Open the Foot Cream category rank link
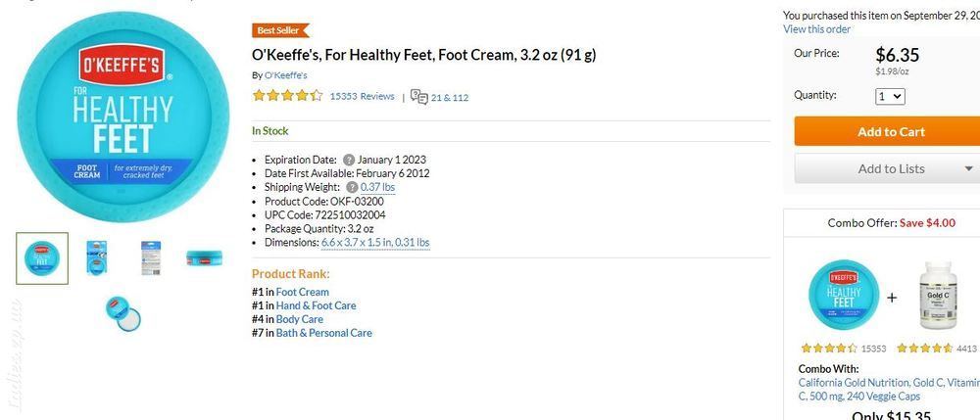The image size is (980, 420). pyautogui.click(x=303, y=292)
